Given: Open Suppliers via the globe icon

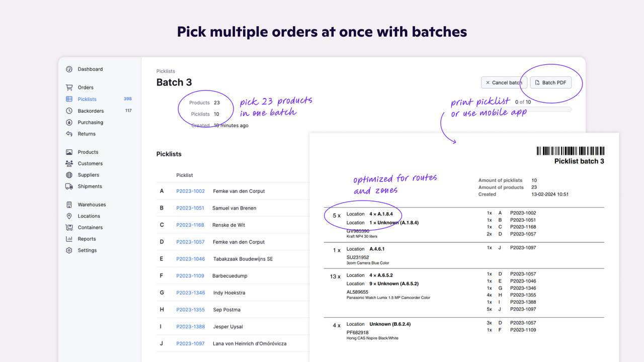Looking at the screenshot, I should (x=68, y=175).
